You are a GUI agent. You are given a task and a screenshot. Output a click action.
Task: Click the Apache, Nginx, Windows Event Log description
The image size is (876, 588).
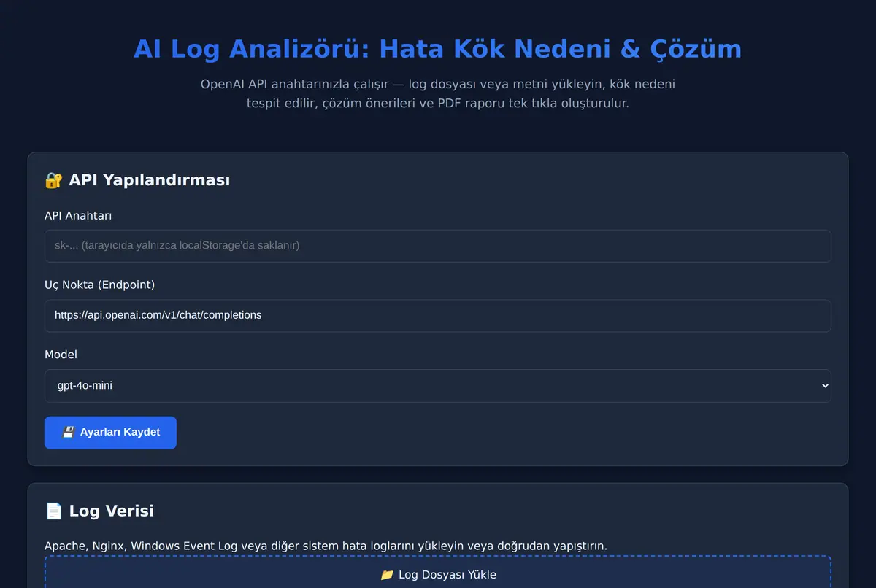tap(326, 546)
